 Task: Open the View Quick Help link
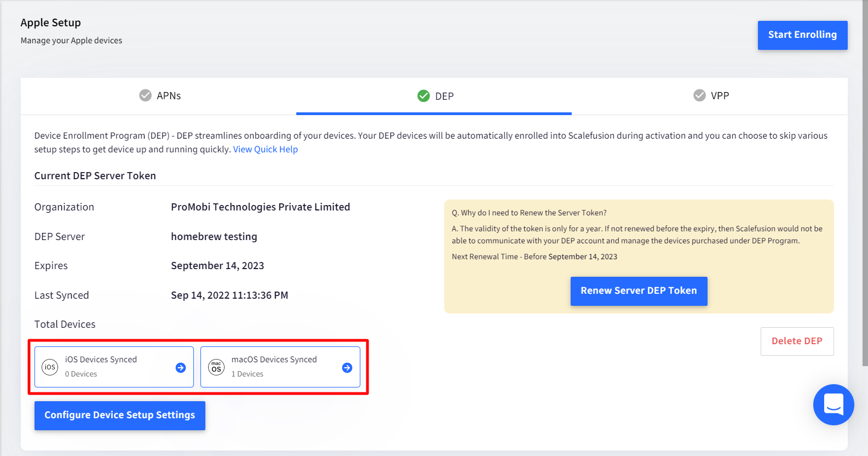click(266, 149)
